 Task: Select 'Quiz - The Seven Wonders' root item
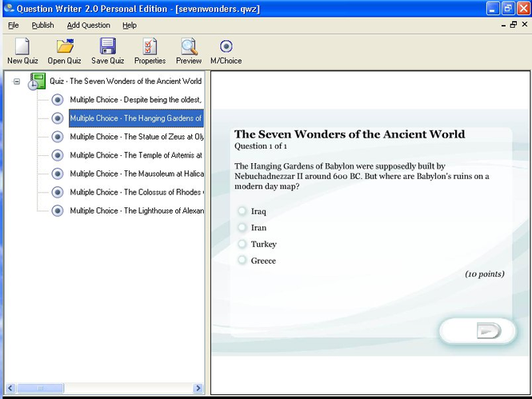coord(126,82)
